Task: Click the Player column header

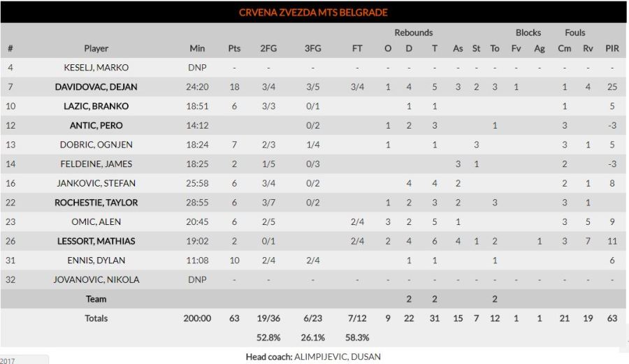Action: pos(96,49)
